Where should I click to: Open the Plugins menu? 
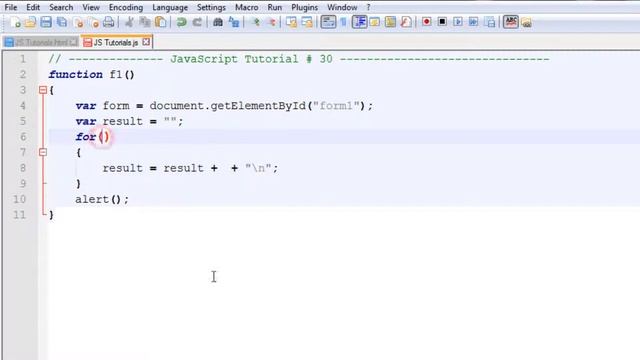click(x=304, y=7)
